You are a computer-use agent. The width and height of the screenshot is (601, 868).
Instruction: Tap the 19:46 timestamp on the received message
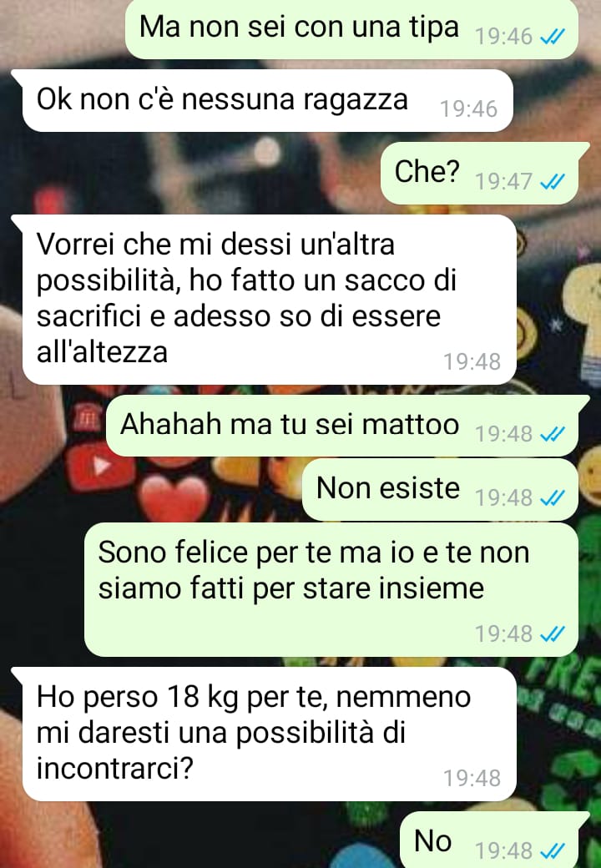pos(469,109)
